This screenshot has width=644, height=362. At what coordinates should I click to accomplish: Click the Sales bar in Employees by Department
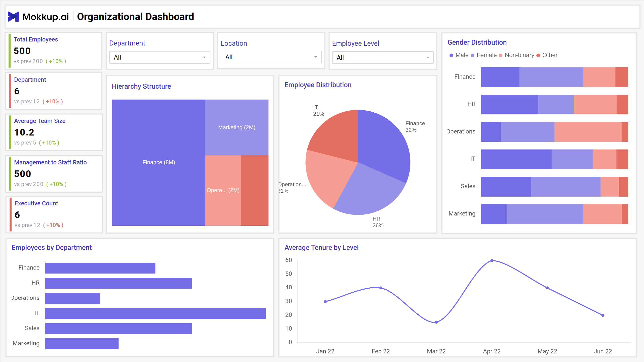(118, 328)
